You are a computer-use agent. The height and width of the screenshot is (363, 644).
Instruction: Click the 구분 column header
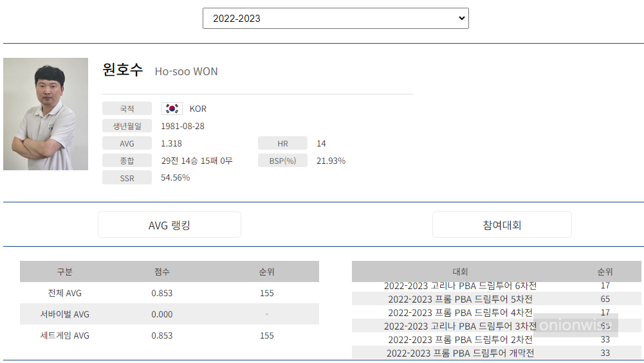point(64,272)
